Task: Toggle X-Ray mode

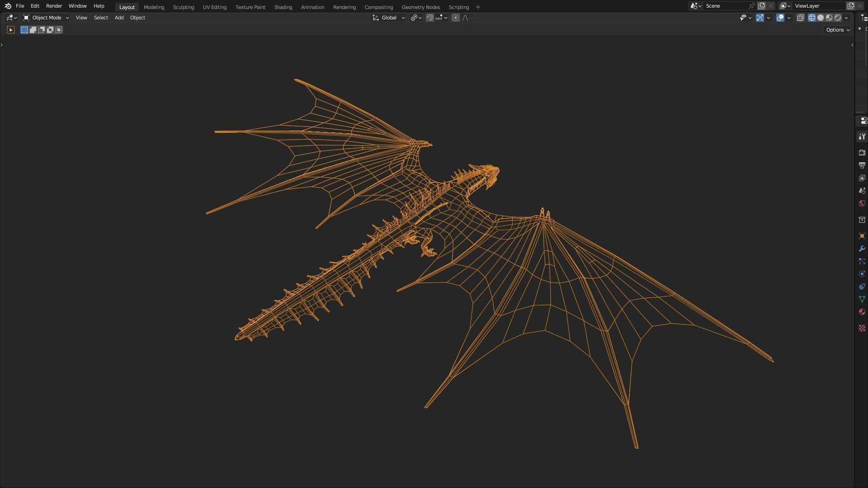Action: tap(801, 18)
